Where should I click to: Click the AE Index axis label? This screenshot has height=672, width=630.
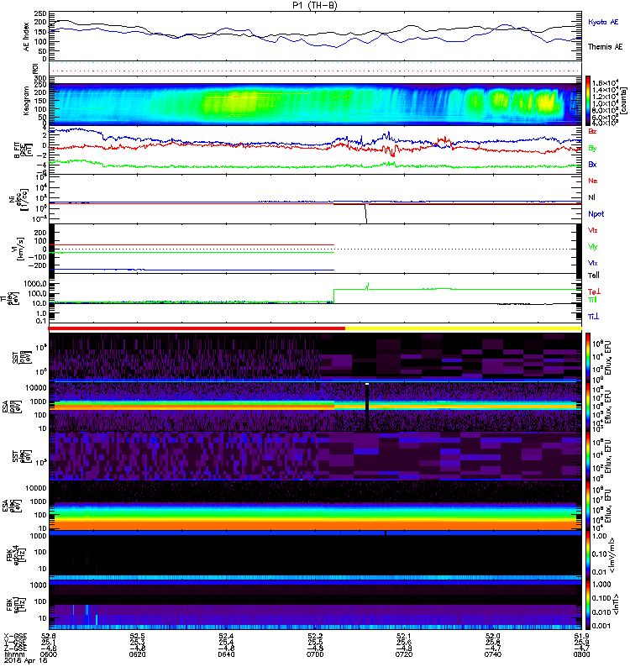click(x=27, y=37)
